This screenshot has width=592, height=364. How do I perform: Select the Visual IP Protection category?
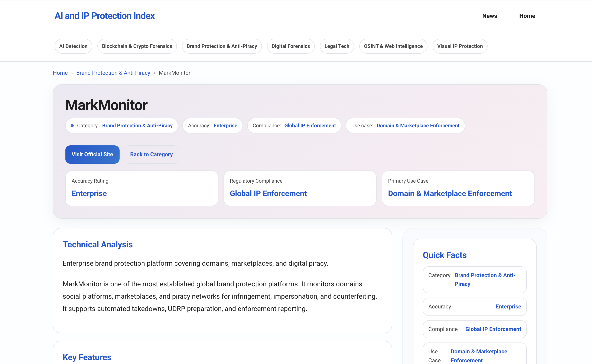click(x=460, y=46)
